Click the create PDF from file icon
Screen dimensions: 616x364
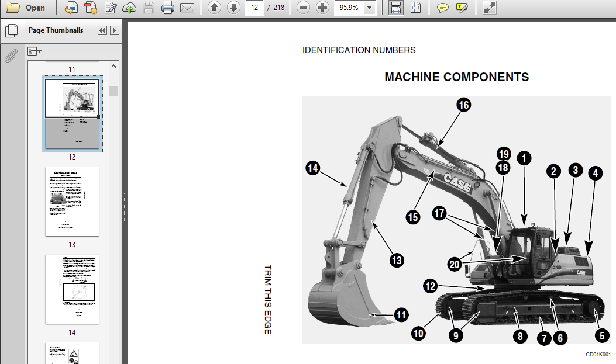(x=71, y=8)
